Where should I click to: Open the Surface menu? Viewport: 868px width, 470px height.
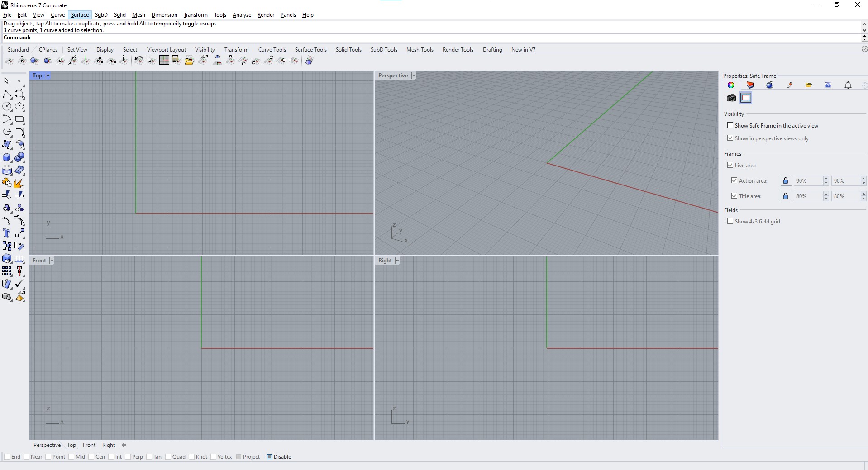(x=80, y=15)
